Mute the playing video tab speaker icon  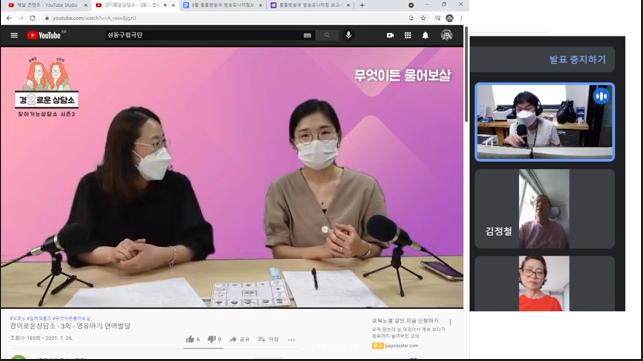tap(165, 5)
